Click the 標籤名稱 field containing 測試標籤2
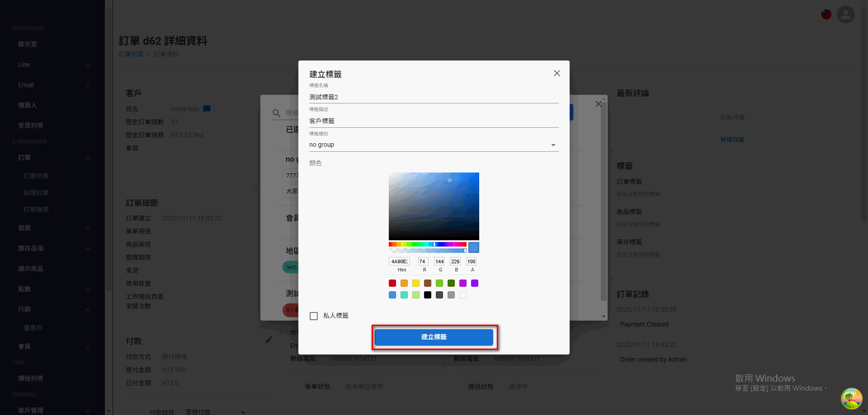This screenshot has width=868, height=415. pos(434,97)
